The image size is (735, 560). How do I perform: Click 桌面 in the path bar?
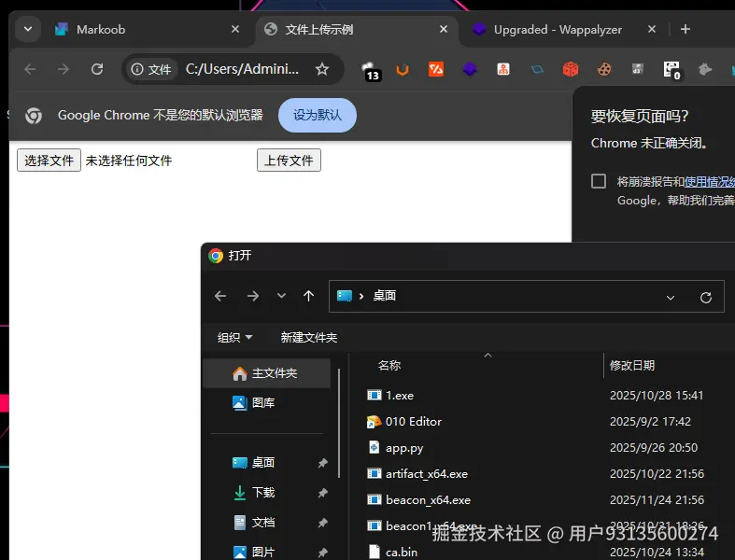(x=385, y=296)
